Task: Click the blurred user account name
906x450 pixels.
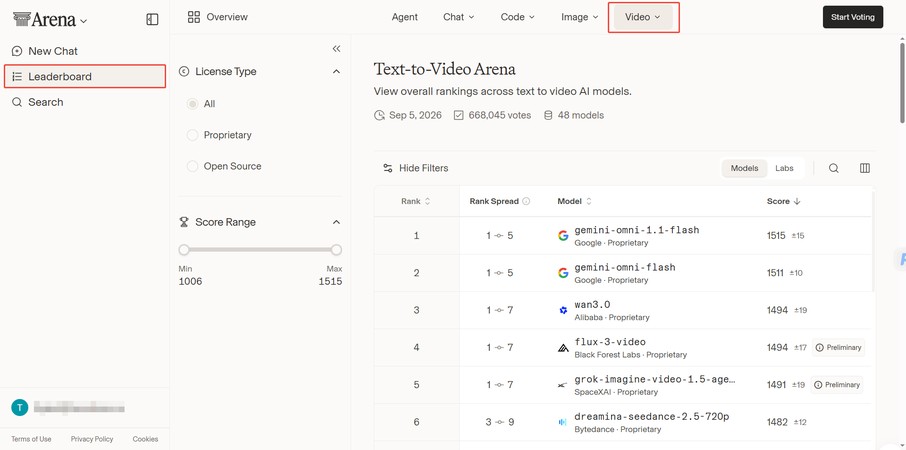Action: point(79,408)
